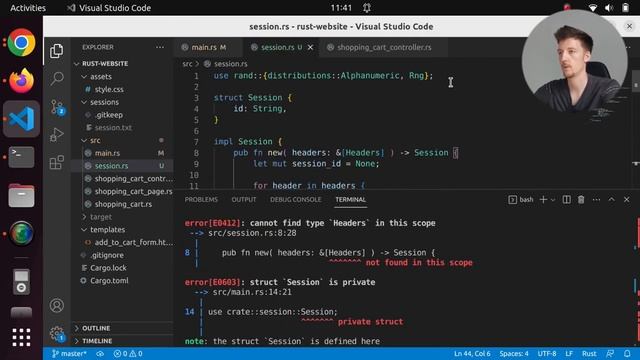Open Activities overview in top bar
The height and width of the screenshot is (360, 640).
(x=28, y=8)
